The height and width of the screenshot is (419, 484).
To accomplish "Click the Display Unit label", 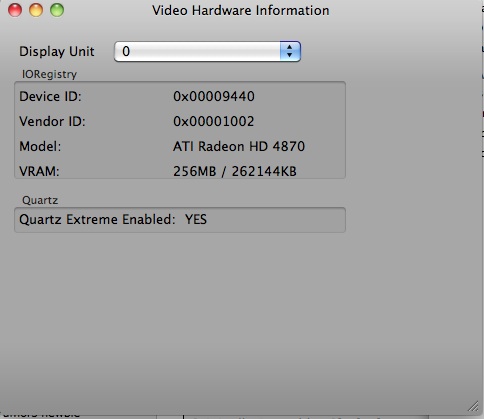I will click(57, 51).
